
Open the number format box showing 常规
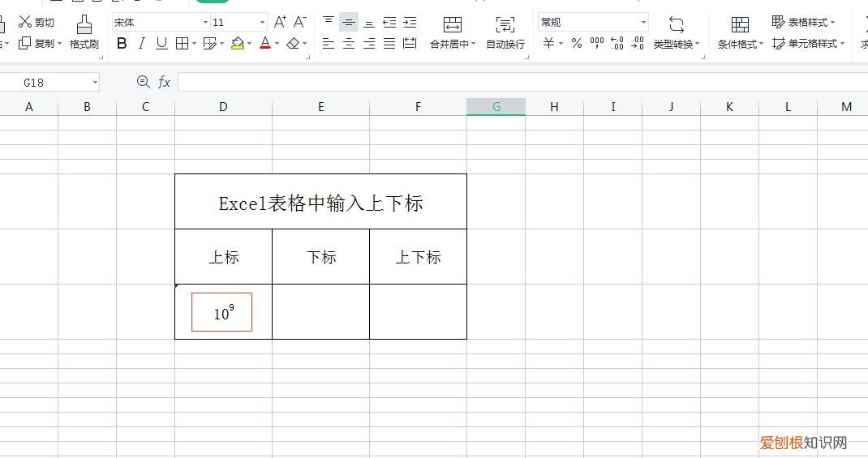pyautogui.click(x=594, y=22)
